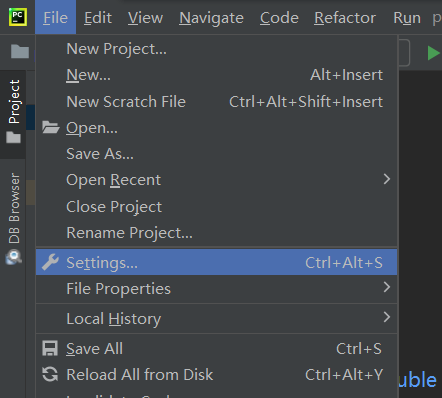Open the Refactor menu
This screenshot has height=398, width=442.
pyautogui.click(x=345, y=18)
